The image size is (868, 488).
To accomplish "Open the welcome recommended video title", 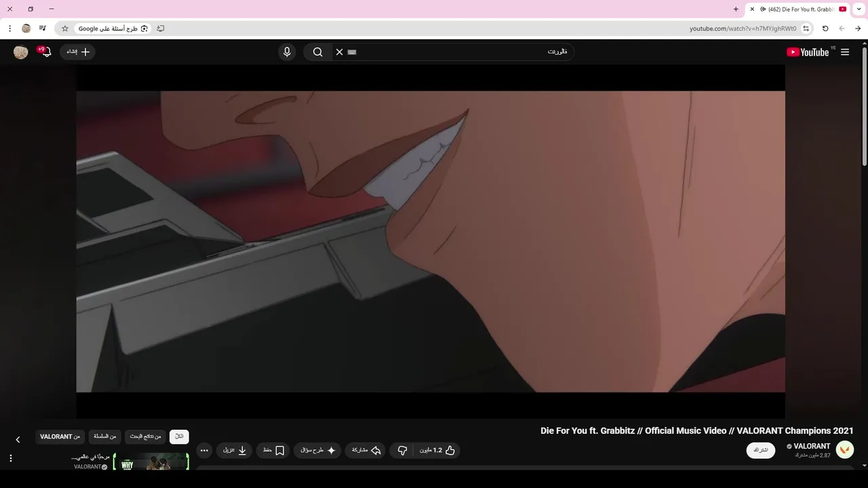I will click(x=90, y=457).
